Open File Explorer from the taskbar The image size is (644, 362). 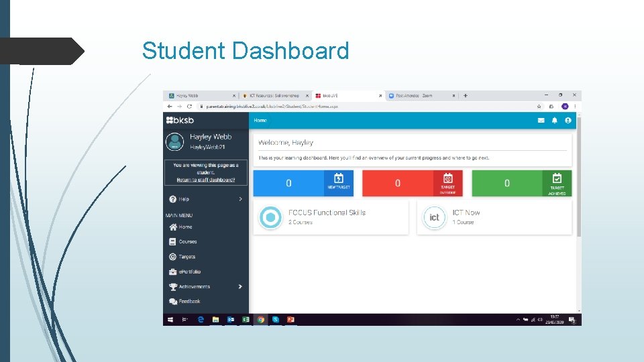coord(215,320)
